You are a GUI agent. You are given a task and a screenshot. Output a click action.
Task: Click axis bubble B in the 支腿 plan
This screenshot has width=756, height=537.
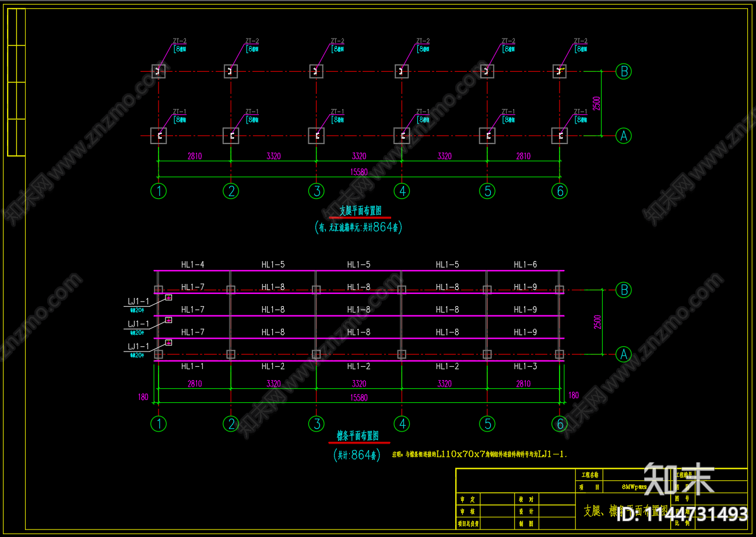(624, 71)
